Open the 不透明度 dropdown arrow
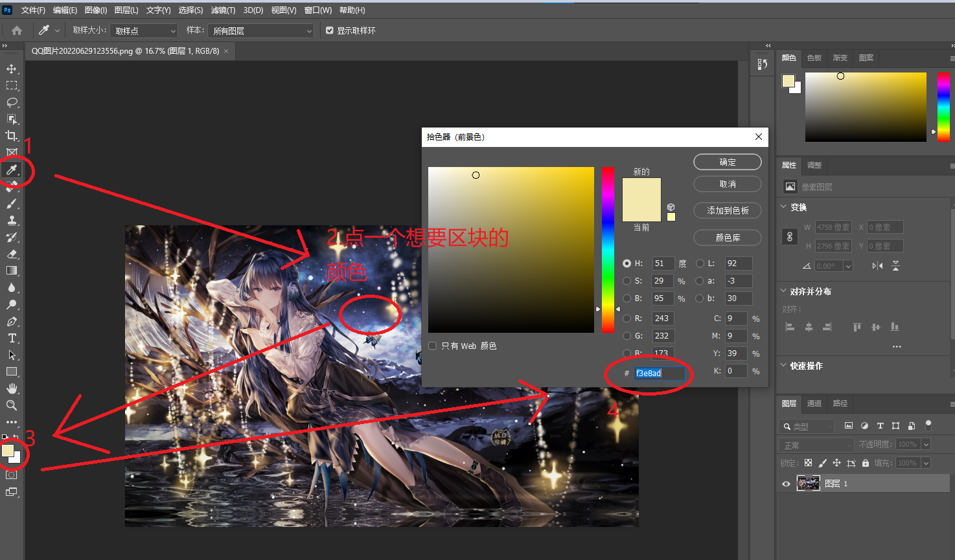Viewport: 955px width, 560px height. coord(926,444)
